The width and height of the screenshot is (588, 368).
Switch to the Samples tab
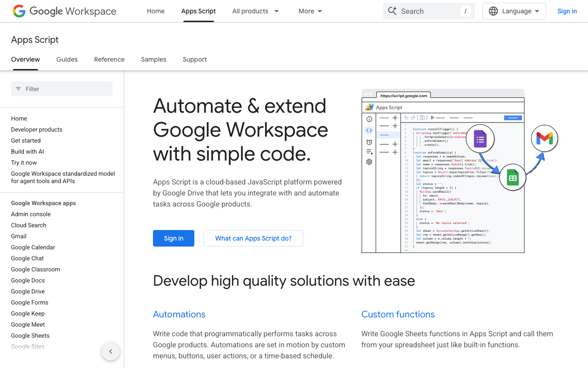point(153,59)
